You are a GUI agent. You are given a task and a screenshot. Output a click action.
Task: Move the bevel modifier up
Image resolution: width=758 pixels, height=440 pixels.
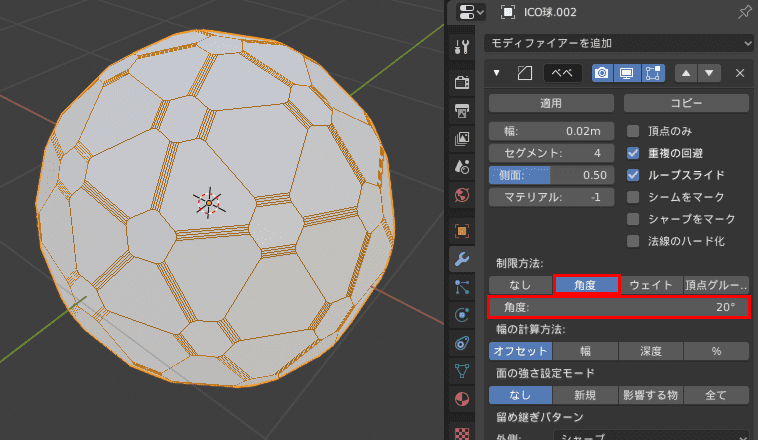click(686, 73)
